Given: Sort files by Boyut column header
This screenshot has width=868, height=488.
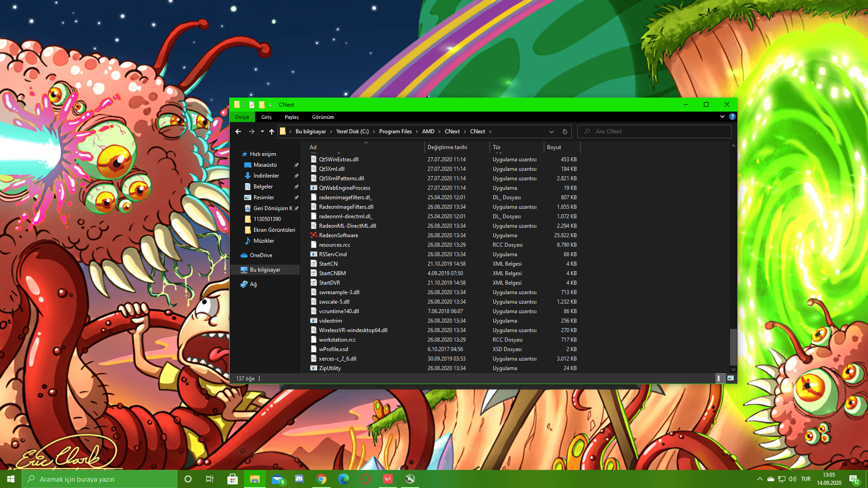Looking at the screenshot, I should 554,147.
